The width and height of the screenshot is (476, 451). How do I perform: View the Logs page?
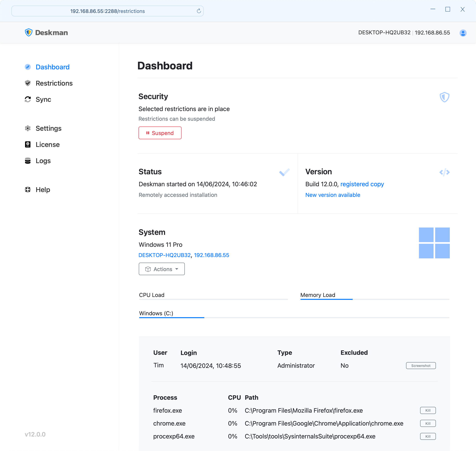tap(38, 161)
